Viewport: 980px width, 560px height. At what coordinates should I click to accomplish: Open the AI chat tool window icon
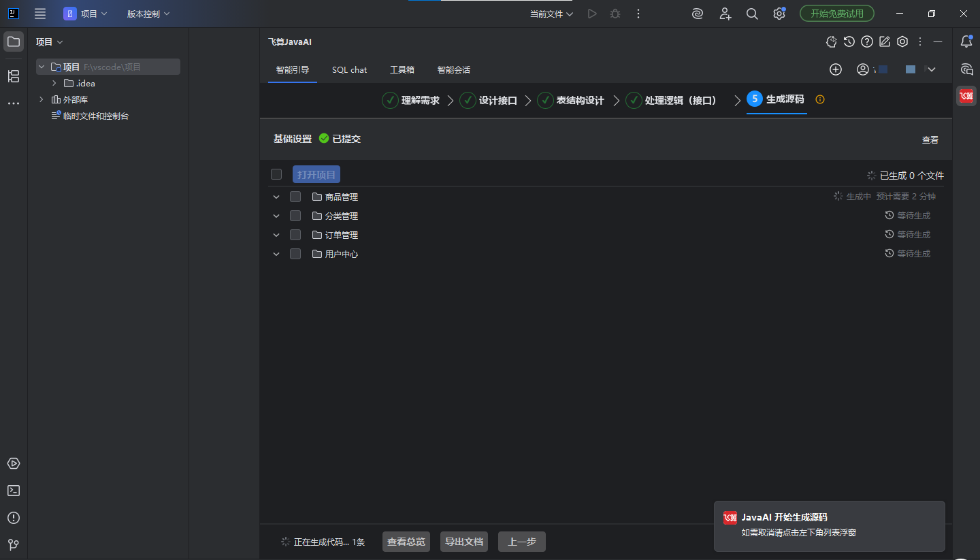click(x=966, y=69)
